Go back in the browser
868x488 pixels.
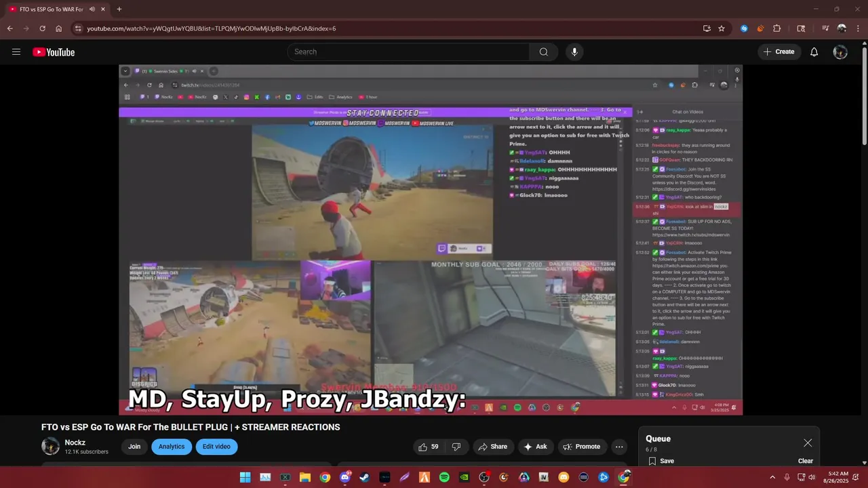pos(9,28)
